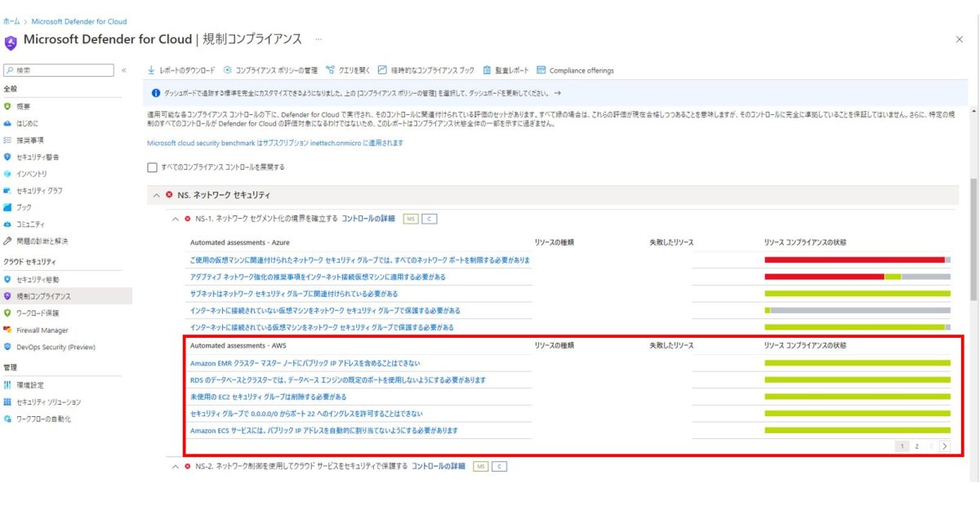This screenshot has height=510, width=980.
Task: Click page 2 in AWS assessments pagination
Action: (918, 446)
